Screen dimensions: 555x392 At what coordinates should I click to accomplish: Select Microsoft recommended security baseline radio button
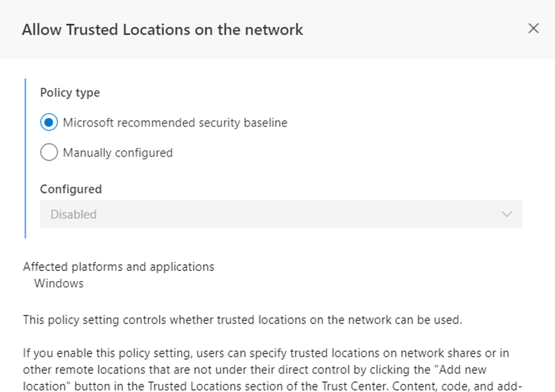pos(49,122)
